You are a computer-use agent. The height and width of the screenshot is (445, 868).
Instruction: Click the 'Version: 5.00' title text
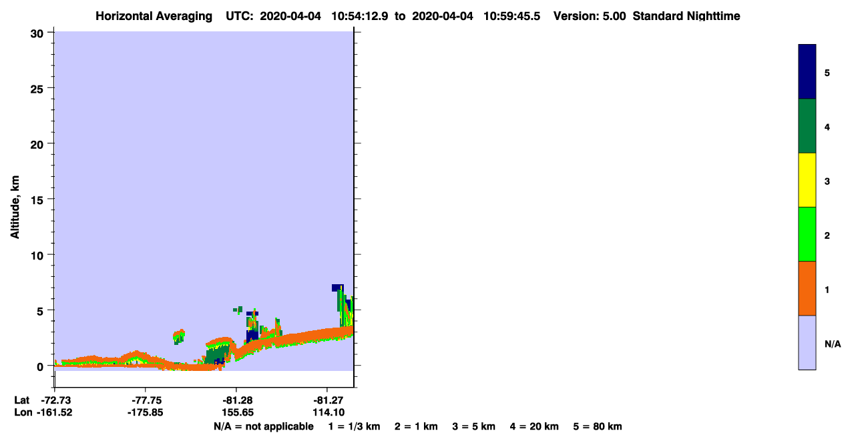pyautogui.click(x=590, y=16)
